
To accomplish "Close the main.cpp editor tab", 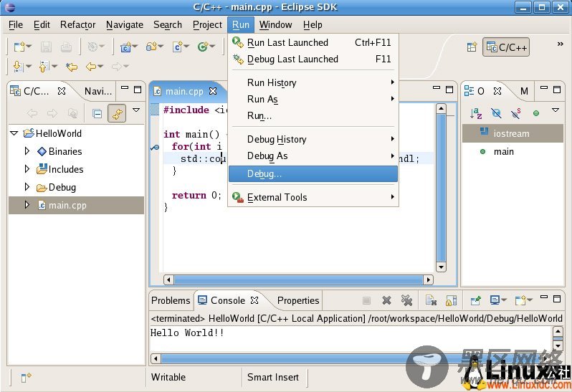I will [x=213, y=91].
